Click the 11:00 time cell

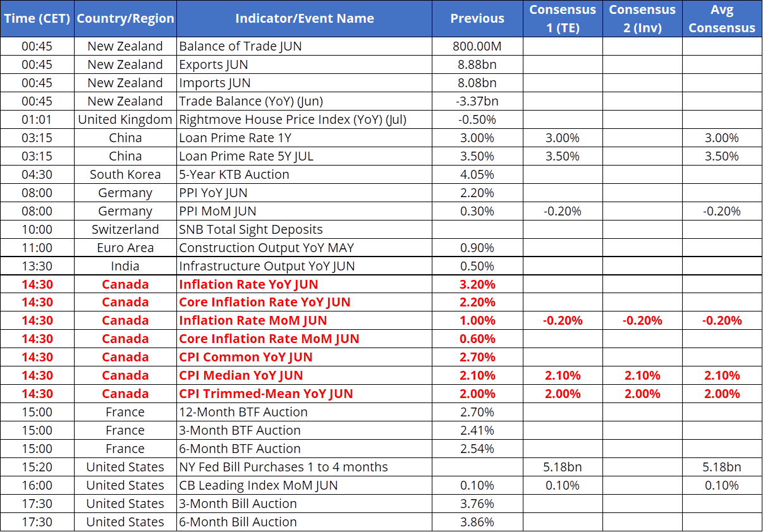(x=37, y=248)
